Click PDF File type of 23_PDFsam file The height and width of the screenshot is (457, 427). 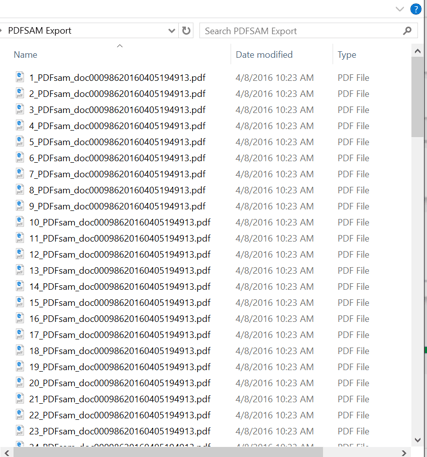pos(353,431)
